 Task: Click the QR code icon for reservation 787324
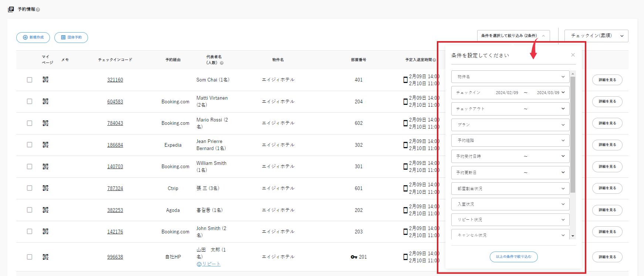[45, 188]
